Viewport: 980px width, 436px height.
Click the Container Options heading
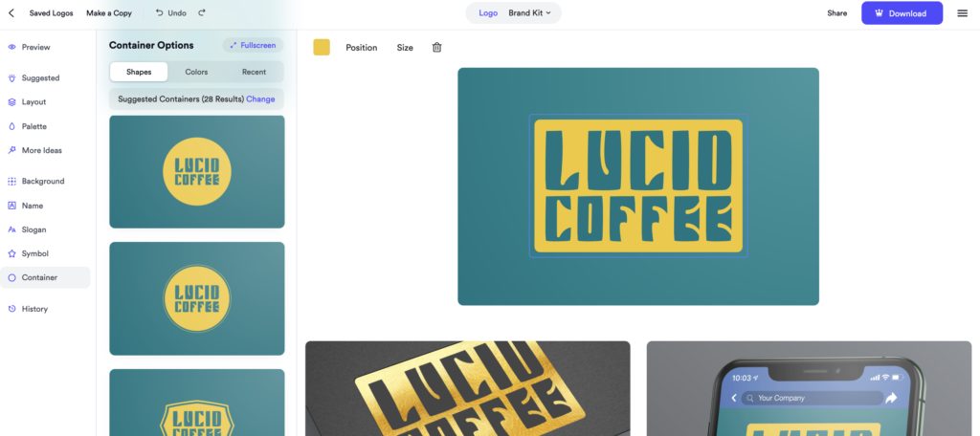click(x=151, y=46)
